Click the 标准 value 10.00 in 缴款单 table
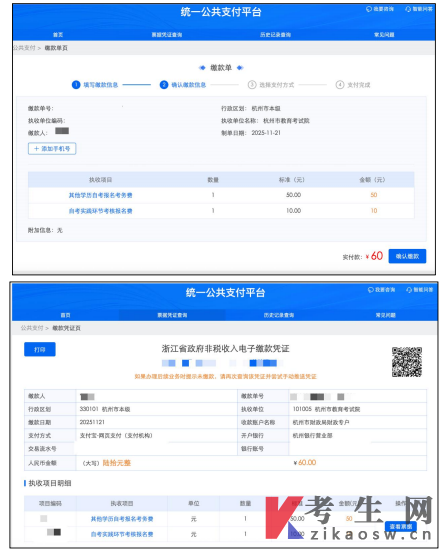The width and height of the screenshot is (447, 553). (x=294, y=211)
